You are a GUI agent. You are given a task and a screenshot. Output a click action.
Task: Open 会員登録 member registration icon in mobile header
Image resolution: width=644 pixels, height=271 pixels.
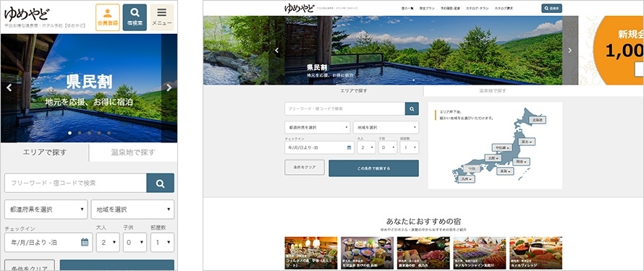pyautogui.click(x=108, y=17)
